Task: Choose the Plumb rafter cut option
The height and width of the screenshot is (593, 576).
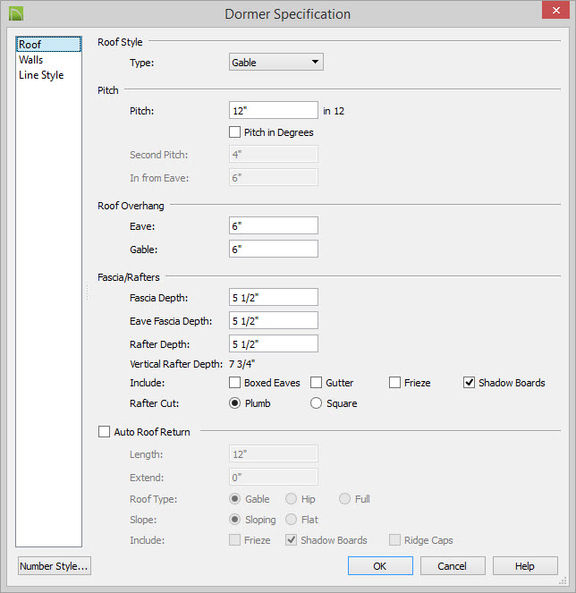Action: (234, 403)
